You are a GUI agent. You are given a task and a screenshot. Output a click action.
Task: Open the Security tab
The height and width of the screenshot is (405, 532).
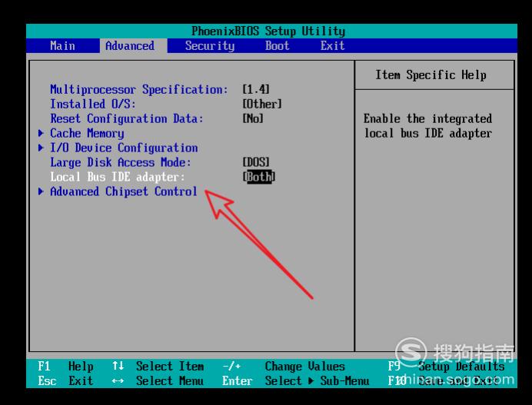click(x=210, y=46)
